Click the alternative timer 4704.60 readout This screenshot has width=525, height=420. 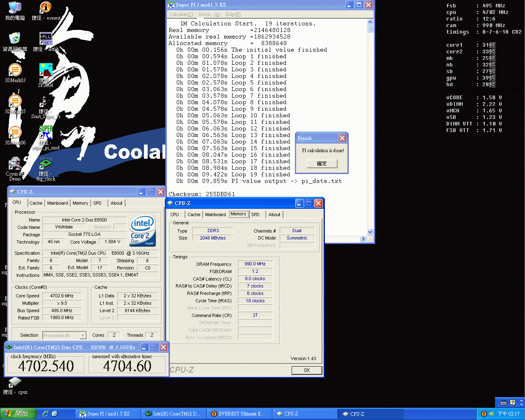[x=127, y=366]
